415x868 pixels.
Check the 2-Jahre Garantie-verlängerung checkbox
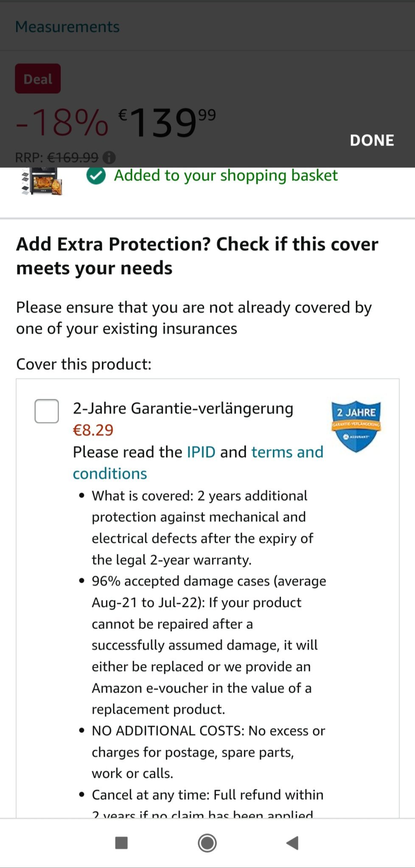tap(47, 411)
